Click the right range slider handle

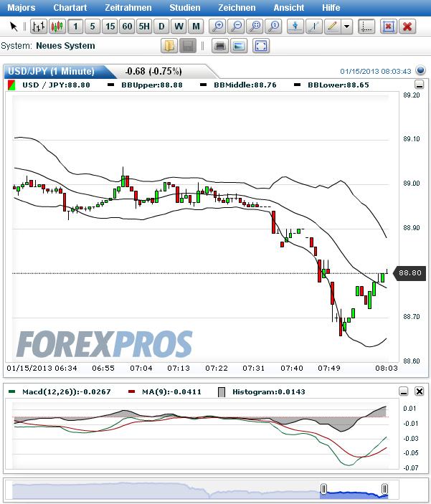click(x=384, y=489)
